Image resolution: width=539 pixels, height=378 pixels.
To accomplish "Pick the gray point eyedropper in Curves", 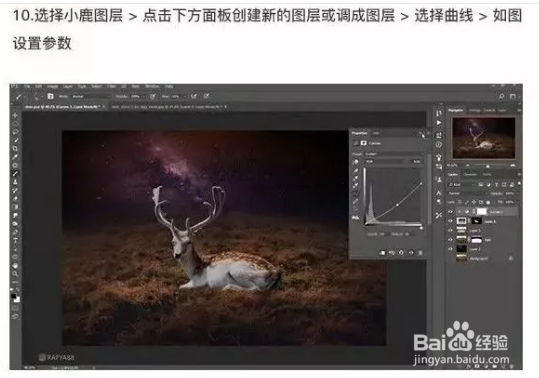I will tap(356, 178).
